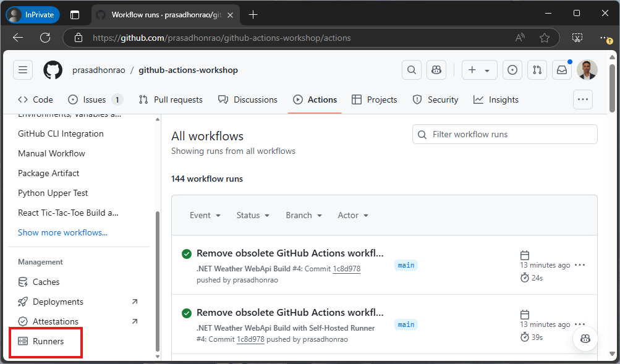Image resolution: width=620 pixels, height=364 pixels.
Task: Open the Projects tab
Action: 375,99
